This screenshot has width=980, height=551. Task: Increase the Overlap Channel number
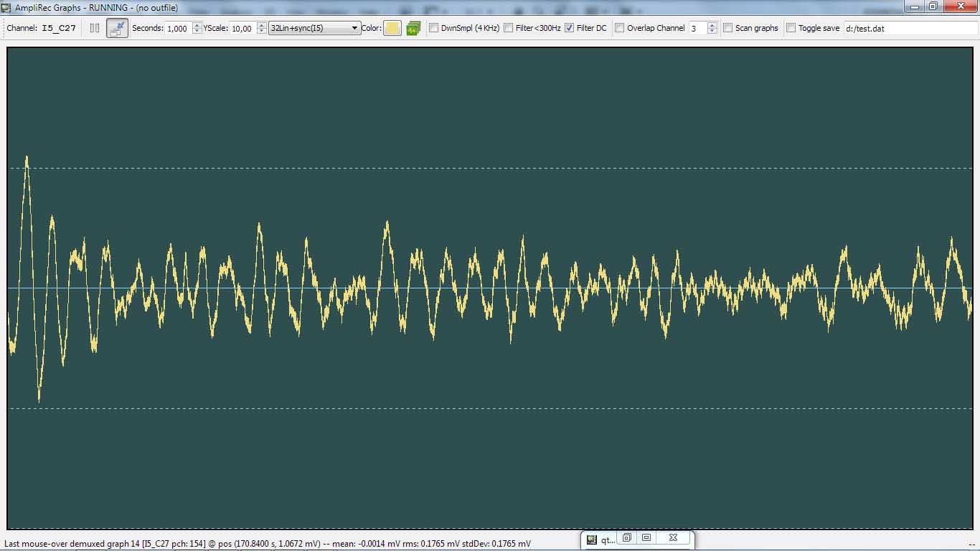[712, 25]
